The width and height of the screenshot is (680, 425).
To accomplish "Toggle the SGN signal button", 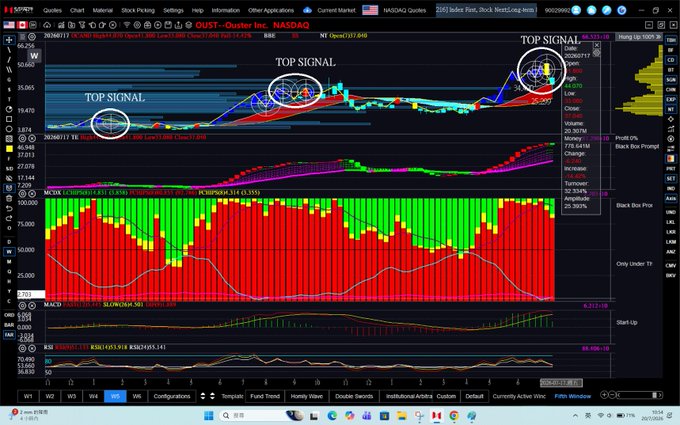I will coord(670,80).
